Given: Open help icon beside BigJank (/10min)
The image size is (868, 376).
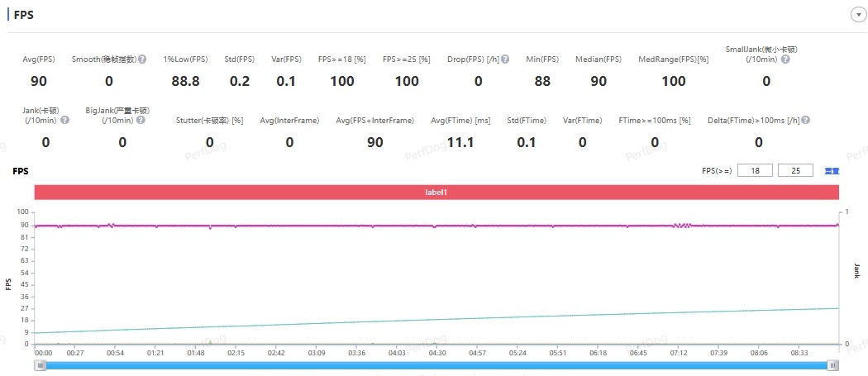Looking at the screenshot, I should point(141,120).
